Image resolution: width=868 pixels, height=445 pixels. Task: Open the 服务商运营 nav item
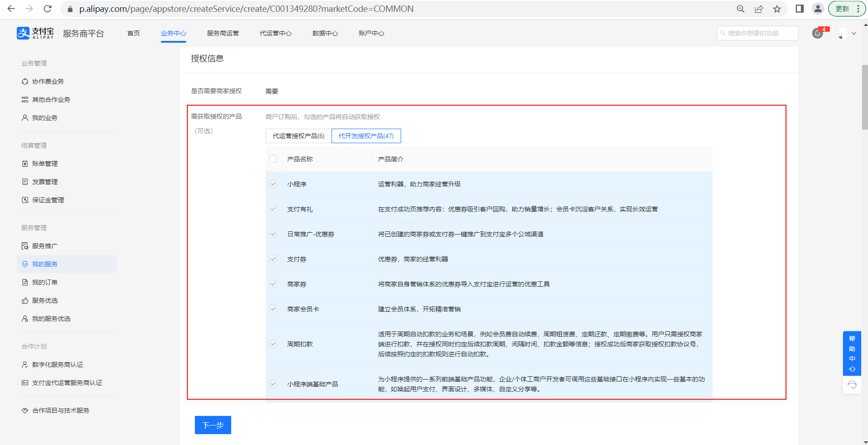(x=223, y=33)
